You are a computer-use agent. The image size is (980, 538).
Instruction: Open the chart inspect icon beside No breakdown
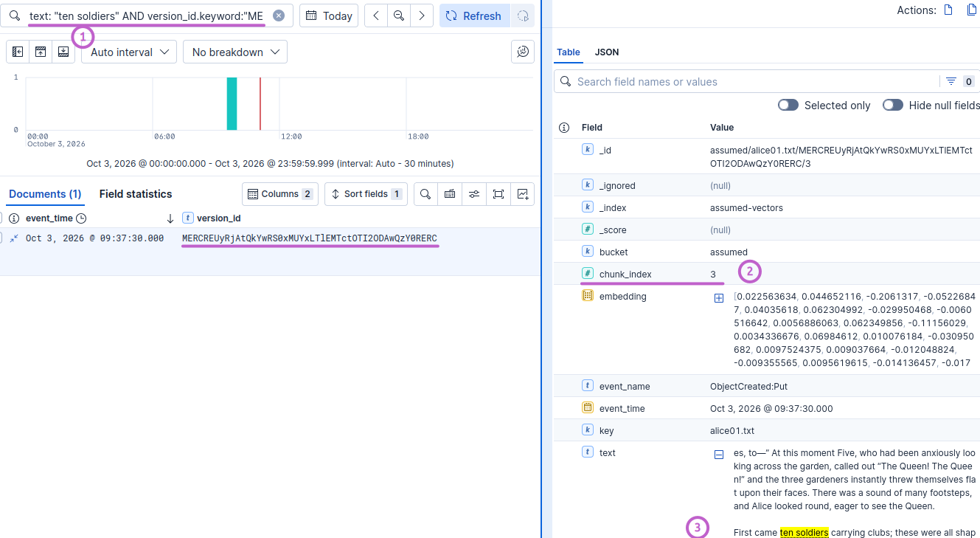[x=523, y=52]
